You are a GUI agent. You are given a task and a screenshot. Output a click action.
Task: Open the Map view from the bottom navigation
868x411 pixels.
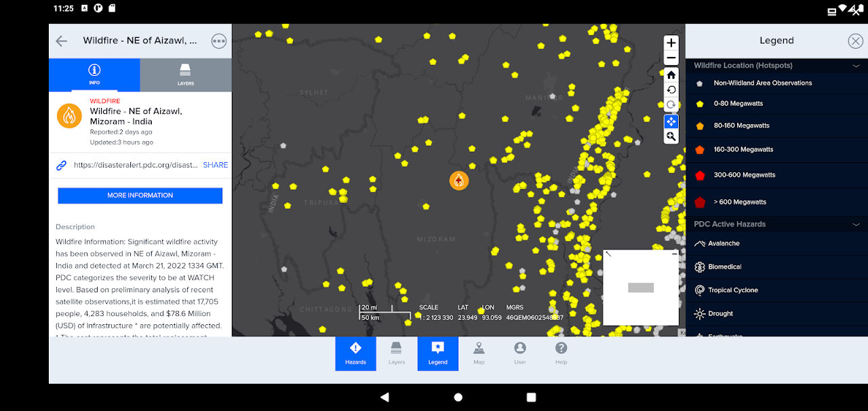pyautogui.click(x=479, y=353)
